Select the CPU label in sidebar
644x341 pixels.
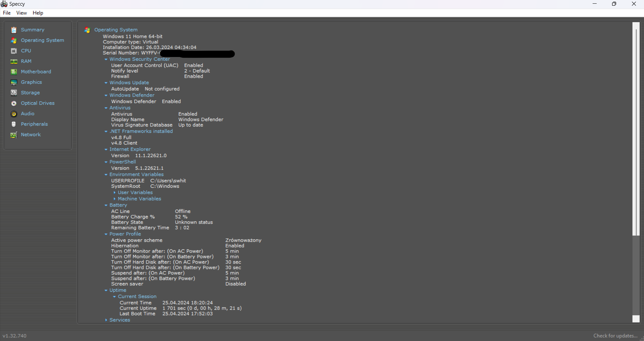point(26,51)
